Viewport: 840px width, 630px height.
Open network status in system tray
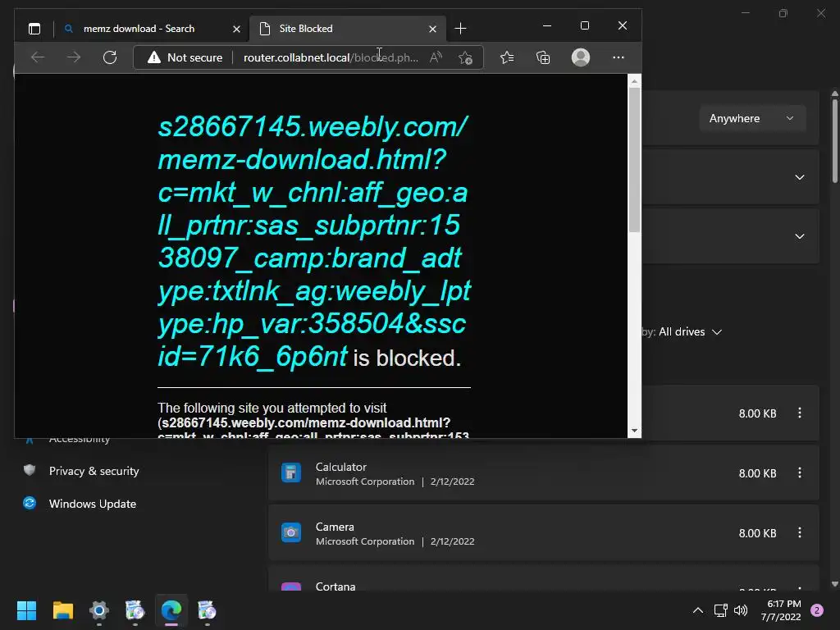[x=720, y=610]
